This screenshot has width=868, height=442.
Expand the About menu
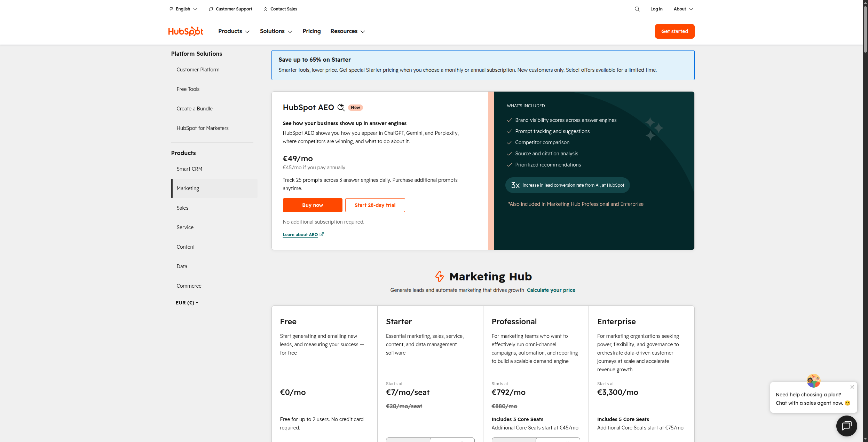(683, 9)
